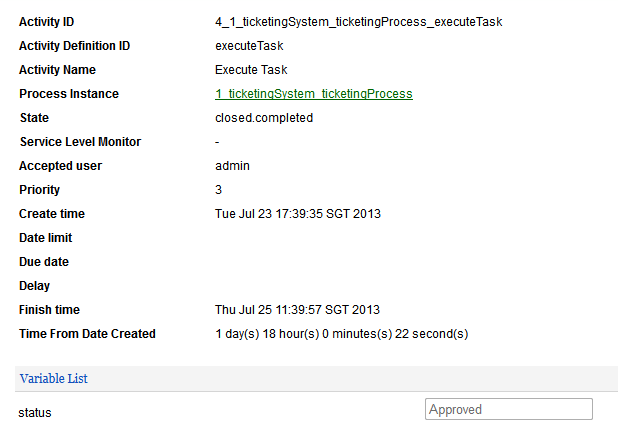The image size is (618, 438).
Task: Click the Date limit label
Action: (x=46, y=238)
